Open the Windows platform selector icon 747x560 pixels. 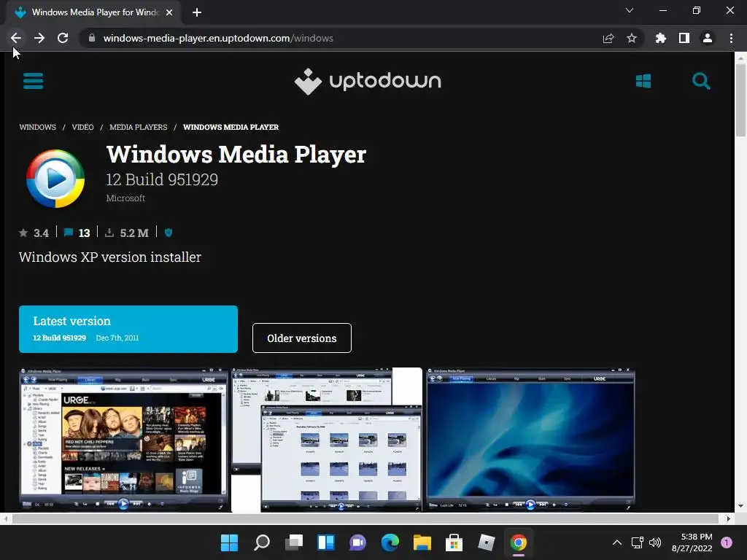[643, 81]
